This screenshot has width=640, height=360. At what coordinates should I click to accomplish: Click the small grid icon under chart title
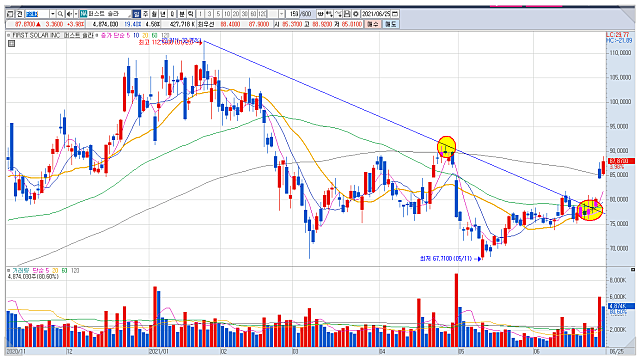[11, 43]
